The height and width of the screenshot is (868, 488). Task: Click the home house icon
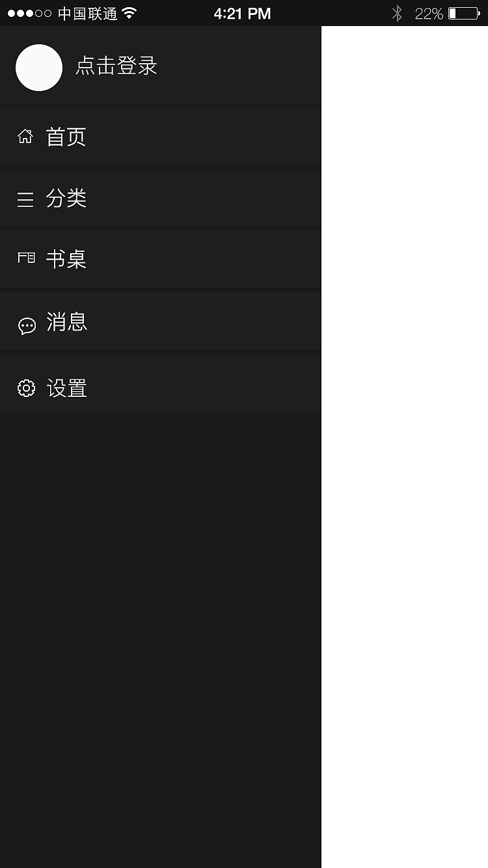point(25,137)
